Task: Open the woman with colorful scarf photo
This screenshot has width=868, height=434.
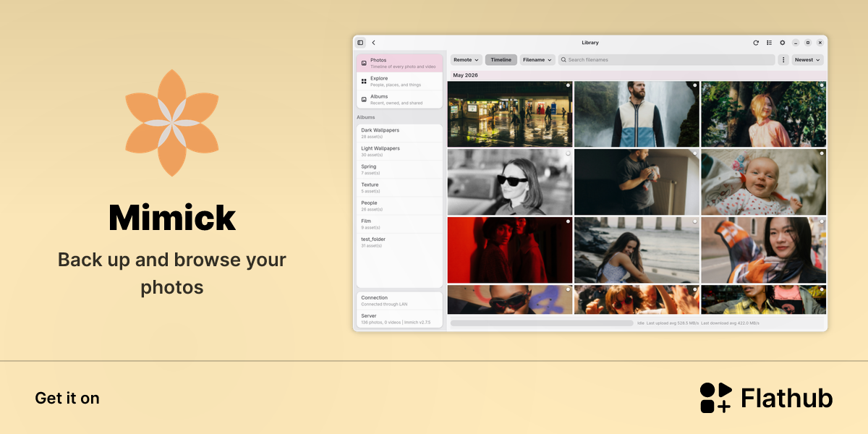Action: pyautogui.click(x=763, y=250)
